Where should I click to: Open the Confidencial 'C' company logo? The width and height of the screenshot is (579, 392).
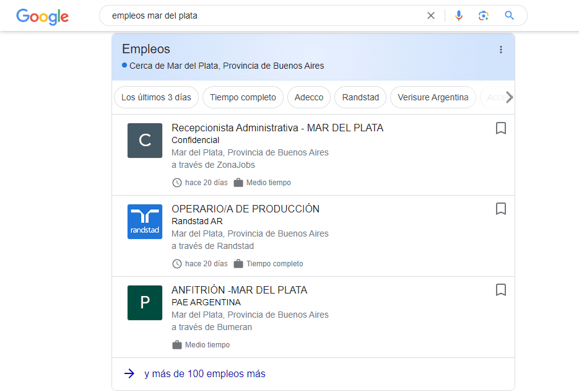coord(145,141)
